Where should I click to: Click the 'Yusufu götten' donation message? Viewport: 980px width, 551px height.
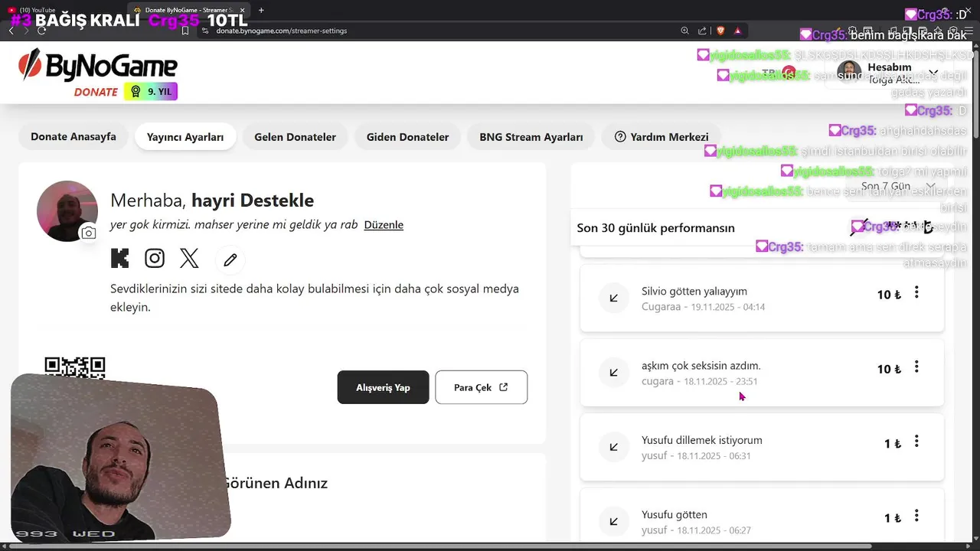point(675,514)
